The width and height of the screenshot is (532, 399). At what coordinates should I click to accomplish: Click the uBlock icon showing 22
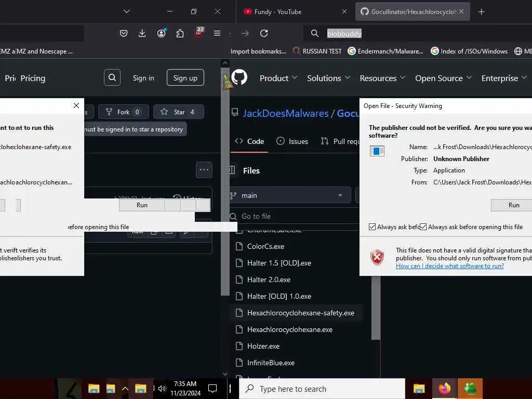coord(199,32)
